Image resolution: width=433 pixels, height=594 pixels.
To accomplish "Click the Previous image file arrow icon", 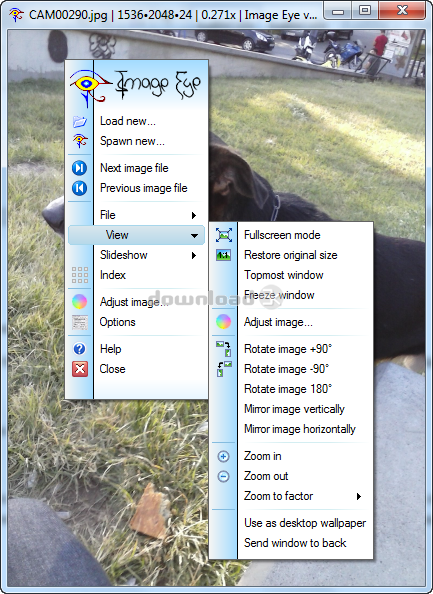I will (x=80, y=188).
